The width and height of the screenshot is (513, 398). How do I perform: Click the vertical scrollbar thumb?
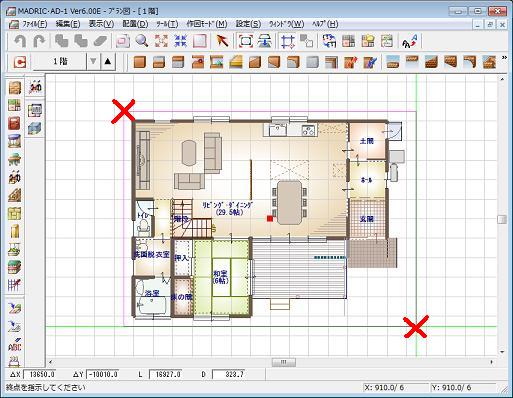(x=502, y=219)
